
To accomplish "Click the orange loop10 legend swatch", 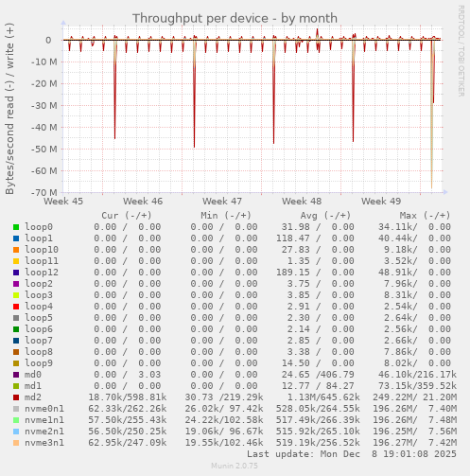I will click(16, 250).
